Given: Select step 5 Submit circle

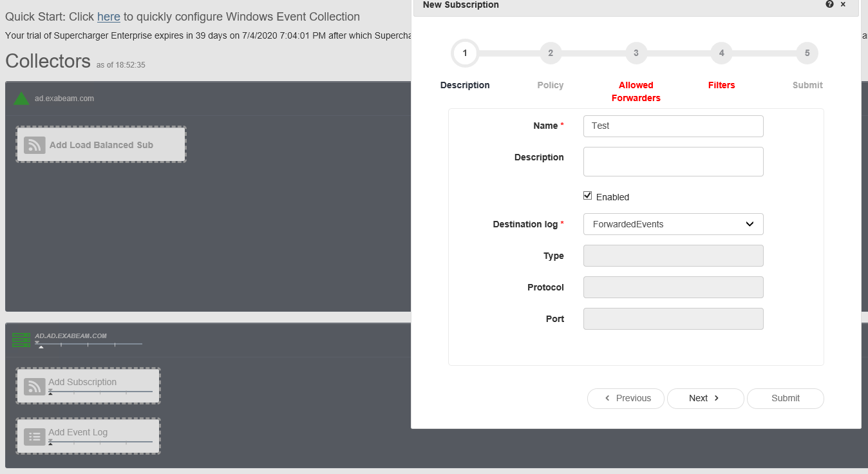Looking at the screenshot, I should 807,53.
